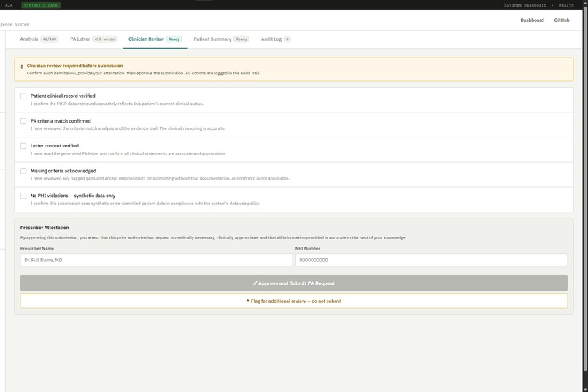Enable Letter content verified checkbox

(x=23, y=146)
